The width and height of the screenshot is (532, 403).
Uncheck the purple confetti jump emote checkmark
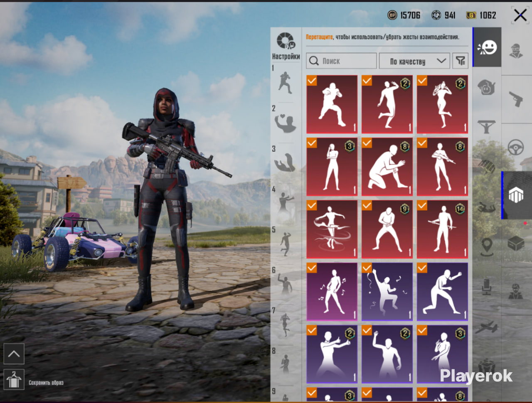pyautogui.click(x=367, y=268)
